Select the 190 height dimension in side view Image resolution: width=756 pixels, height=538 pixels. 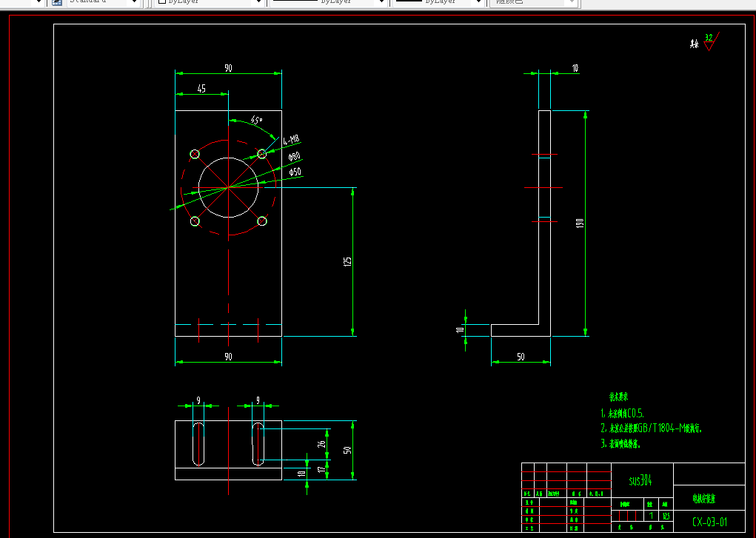pos(580,223)
